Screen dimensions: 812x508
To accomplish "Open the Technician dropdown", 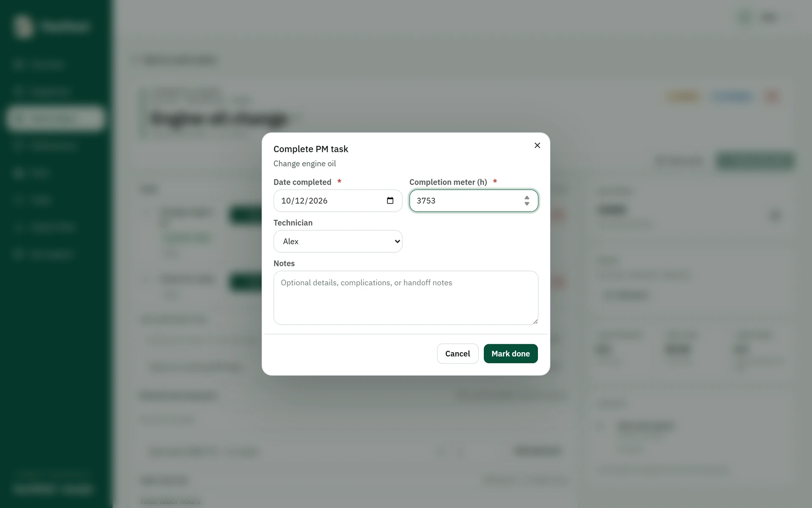I will [x=337, y=241].
